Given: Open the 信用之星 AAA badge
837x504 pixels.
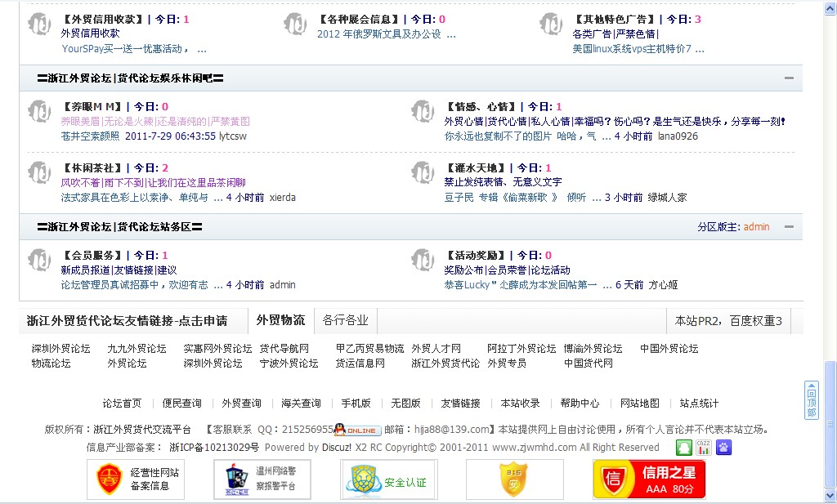Looking at the screenshot, I should (x=649, y=479).
